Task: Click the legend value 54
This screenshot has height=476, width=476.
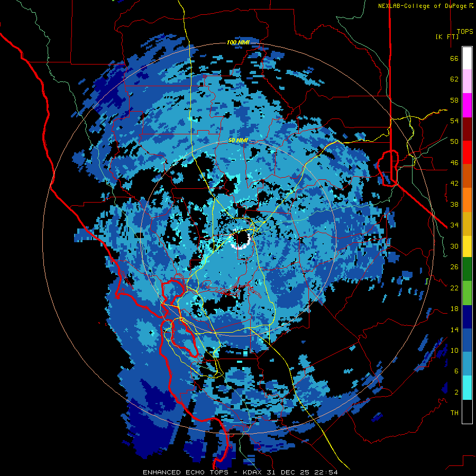Action: tap(454, 121)
